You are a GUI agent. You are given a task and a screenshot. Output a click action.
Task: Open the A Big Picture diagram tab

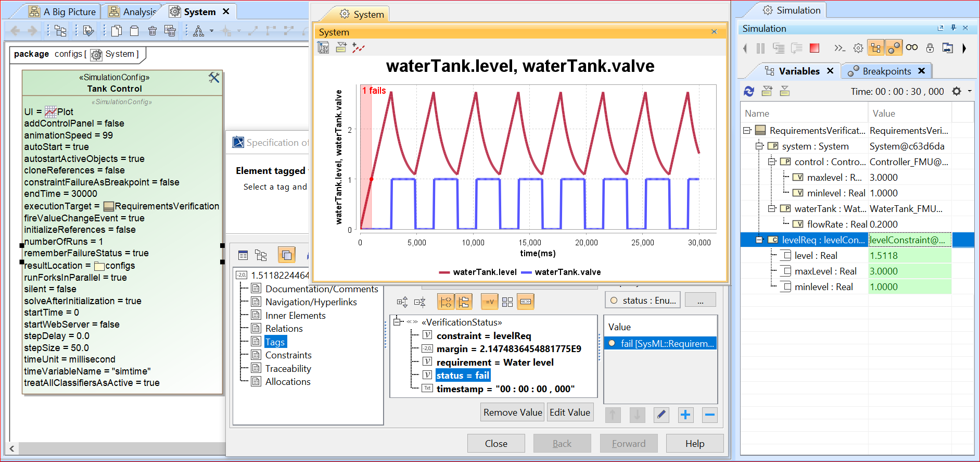pos(63,11)
